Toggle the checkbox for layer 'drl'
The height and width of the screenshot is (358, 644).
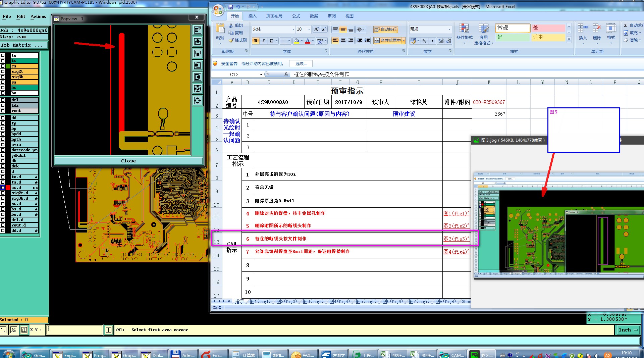3,100
